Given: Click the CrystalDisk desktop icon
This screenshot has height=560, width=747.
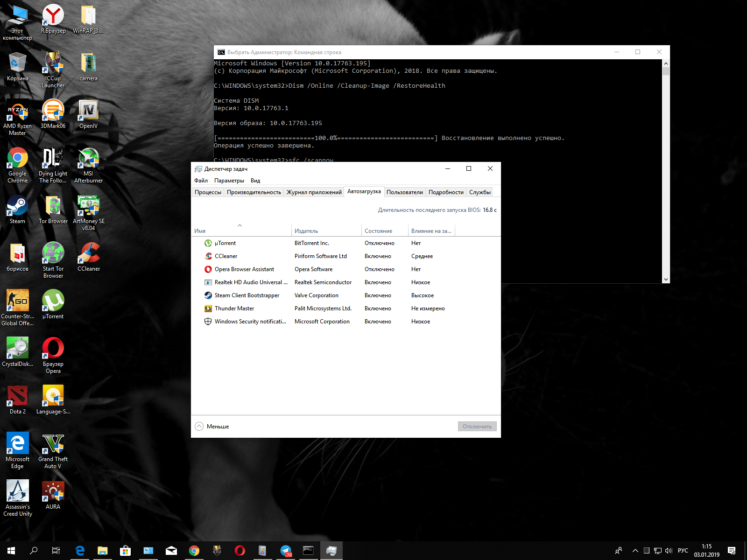Looking at the screenshot, I should [x=18, y=352].
